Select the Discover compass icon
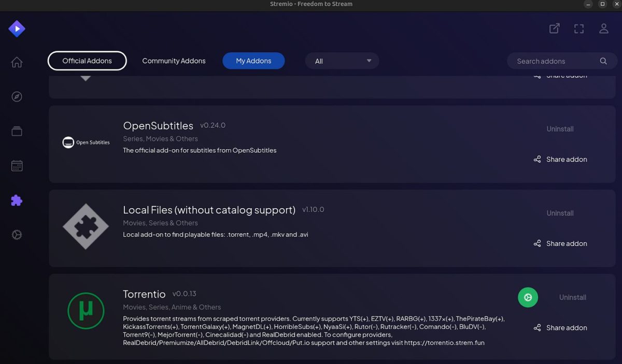Screen dimensions: 622x364 17,96
